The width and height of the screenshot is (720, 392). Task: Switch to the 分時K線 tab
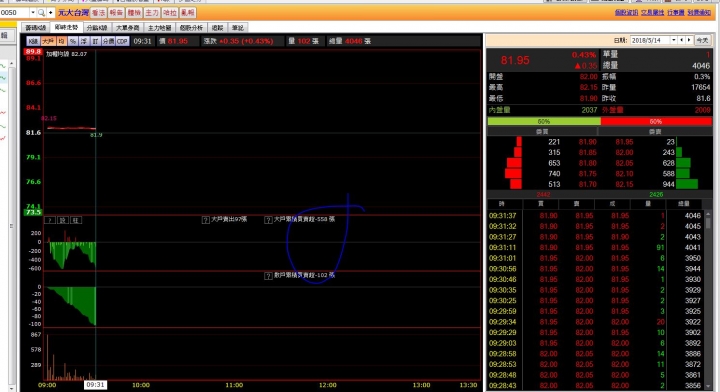(x=97, y=28)
